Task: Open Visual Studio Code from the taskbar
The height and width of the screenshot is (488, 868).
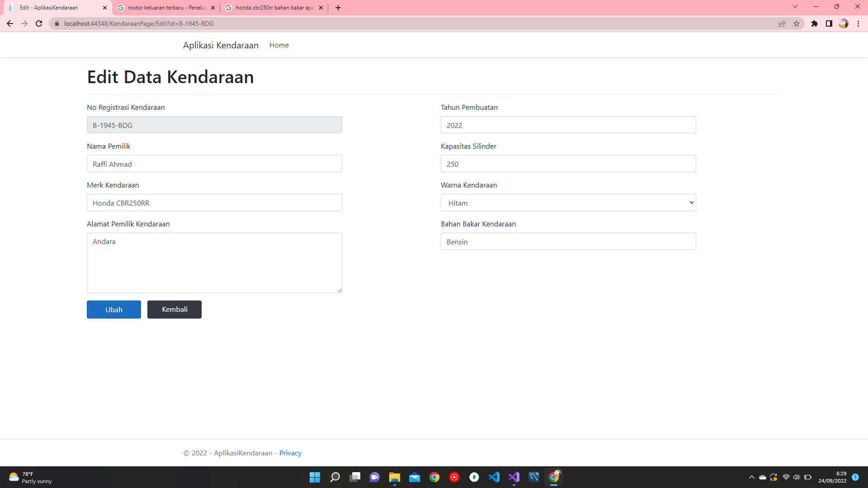Action: 494,477
